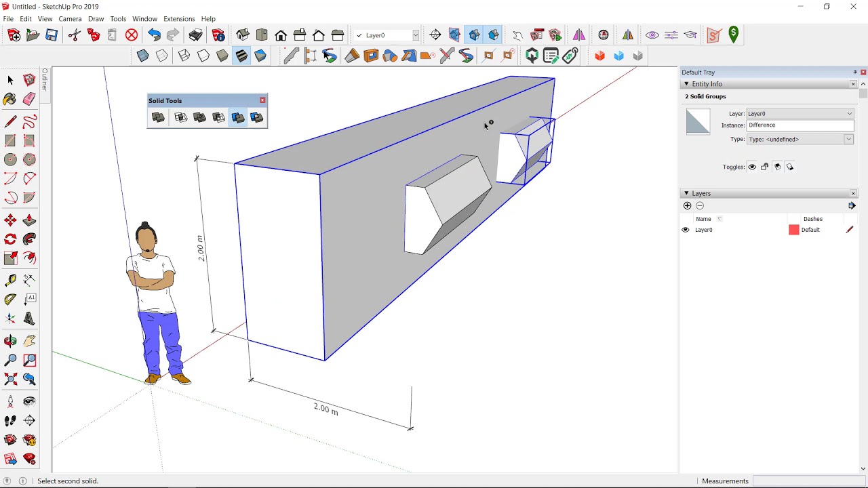
Task: Toggle Hidden eye in Entity Info toggles
Action: 752,167
